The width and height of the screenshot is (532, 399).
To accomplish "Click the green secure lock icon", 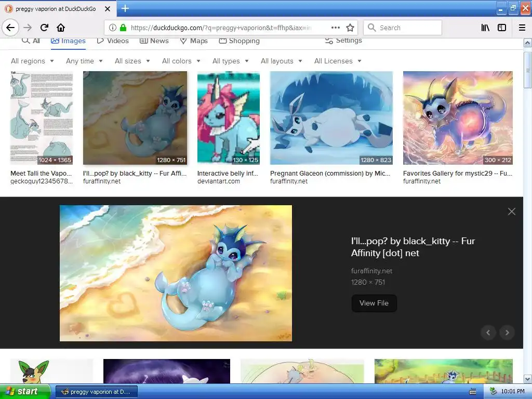I will pyautogui.click(x=123, y=28).
